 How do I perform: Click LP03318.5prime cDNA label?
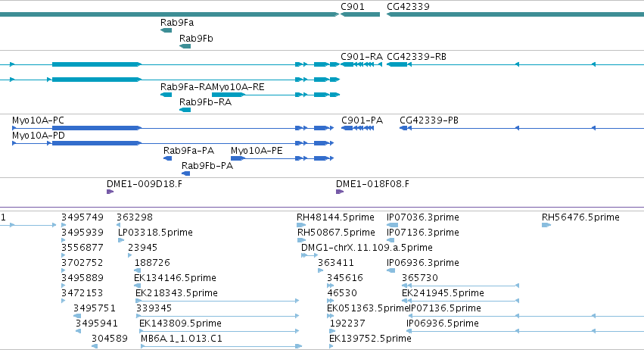click(x=155, y=233)
